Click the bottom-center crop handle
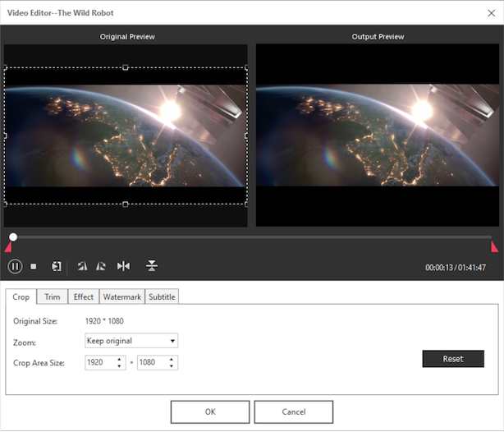 click(126, 204)
